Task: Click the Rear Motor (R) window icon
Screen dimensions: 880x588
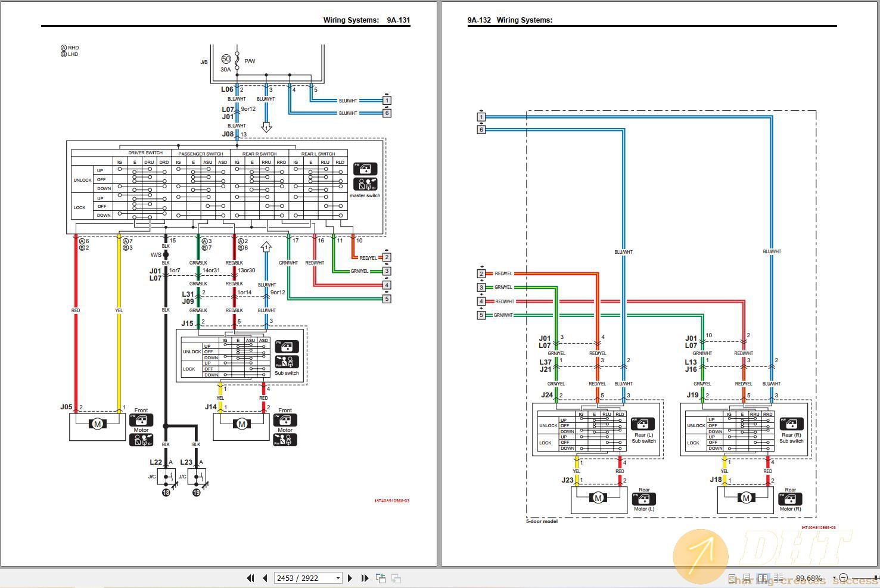Action: coord(791,499)
